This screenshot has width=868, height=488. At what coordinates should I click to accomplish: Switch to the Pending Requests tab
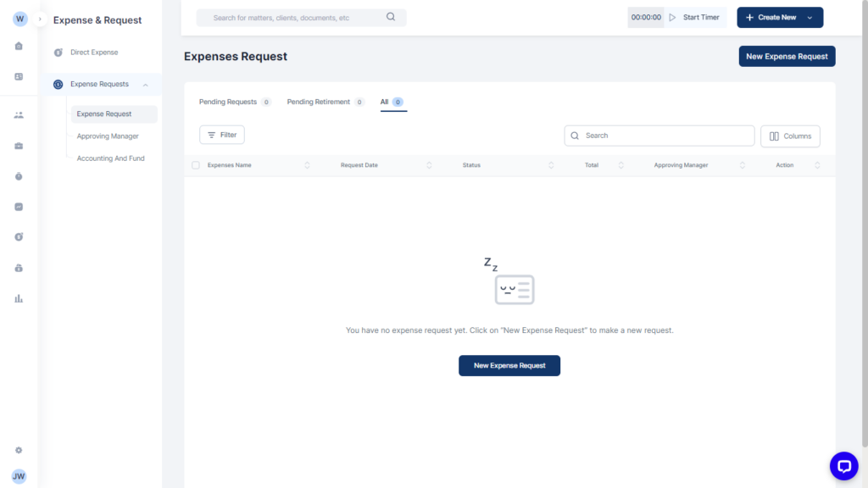(228, 102)
